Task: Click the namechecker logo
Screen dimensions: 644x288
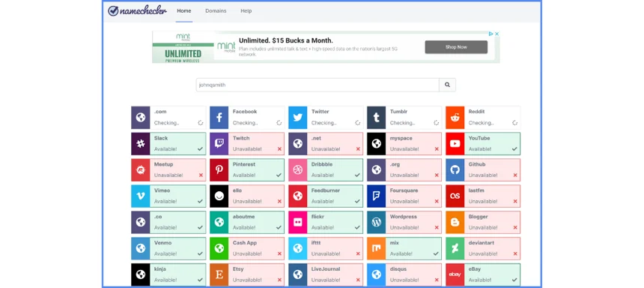Action: click(137, 10)
